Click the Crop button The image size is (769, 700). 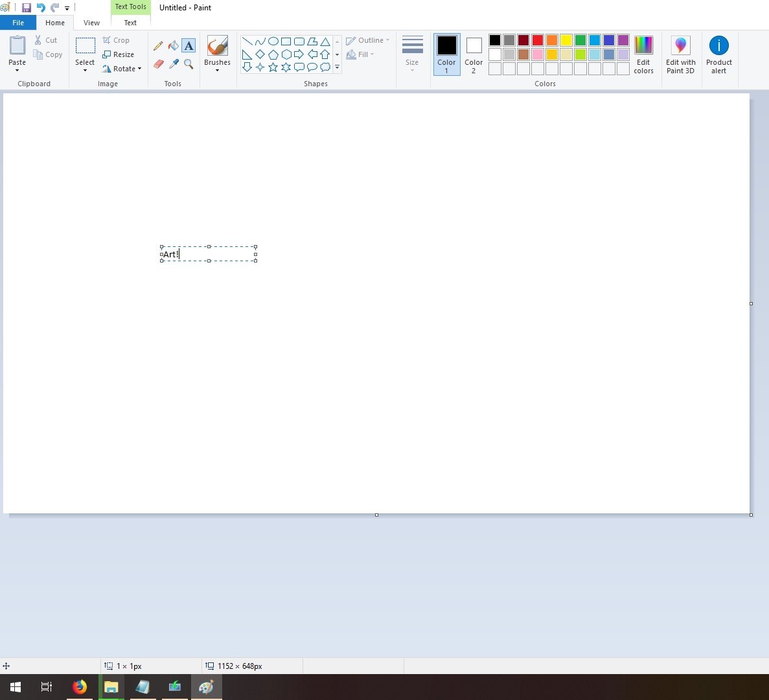(x=116, y=40)
